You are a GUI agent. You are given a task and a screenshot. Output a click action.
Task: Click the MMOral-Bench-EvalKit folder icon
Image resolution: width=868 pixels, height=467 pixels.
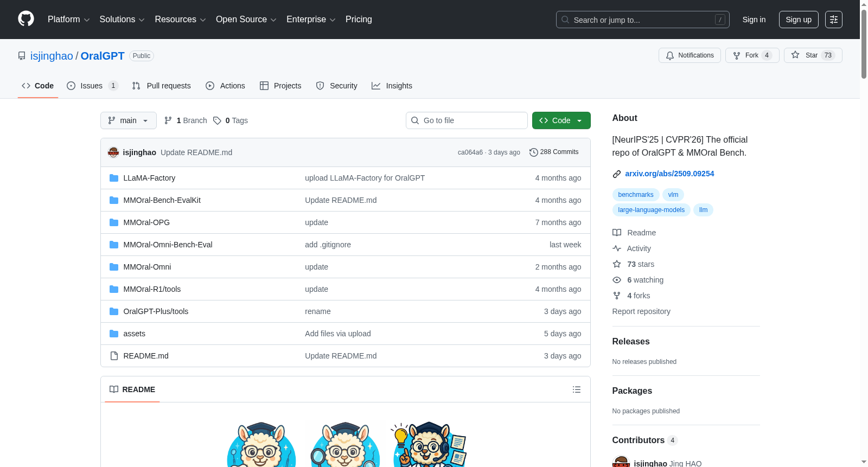click(x=114, y=200)
